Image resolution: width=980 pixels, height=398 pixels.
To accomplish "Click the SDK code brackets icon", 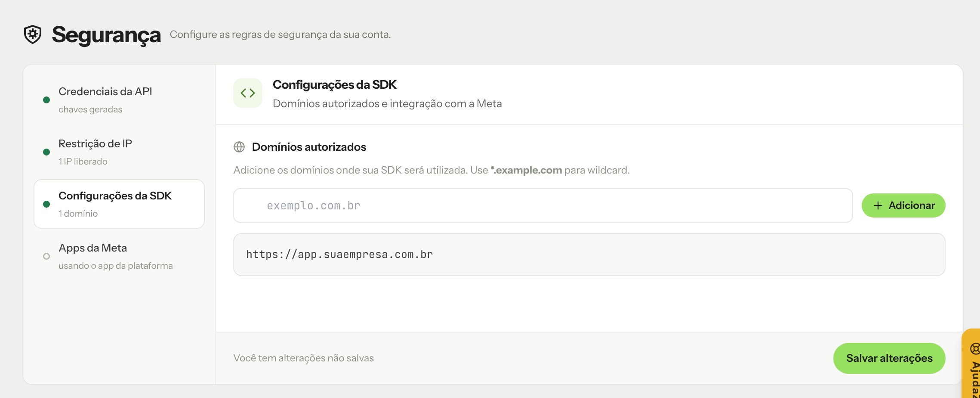I will [x=248, y=93].
